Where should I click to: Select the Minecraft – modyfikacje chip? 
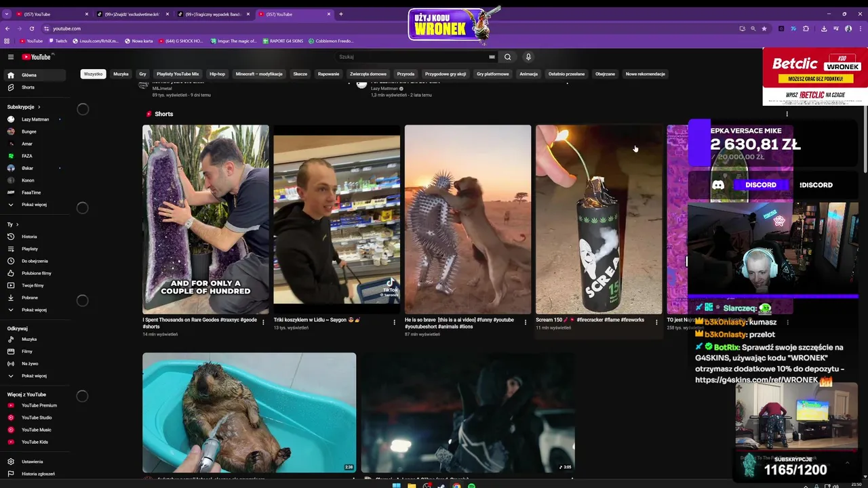point(259,74)
